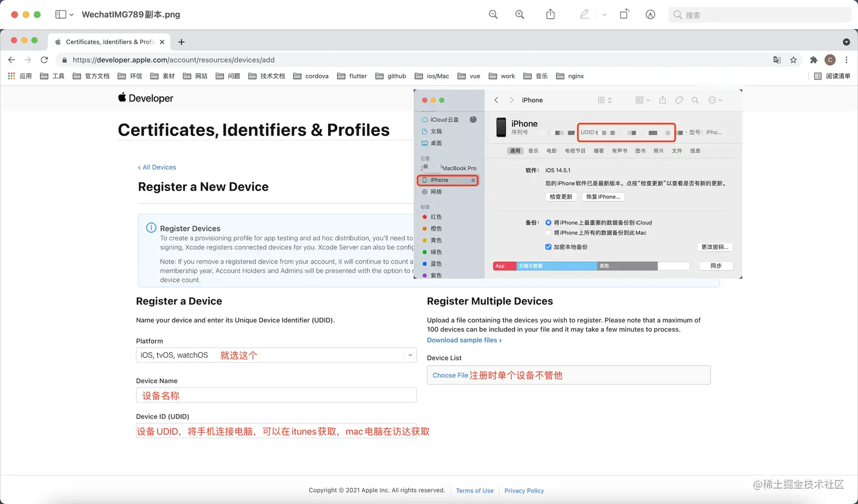Open the highlight color dropdown arrow
Viewport: 858px width, 504px height.
(604, 15)
